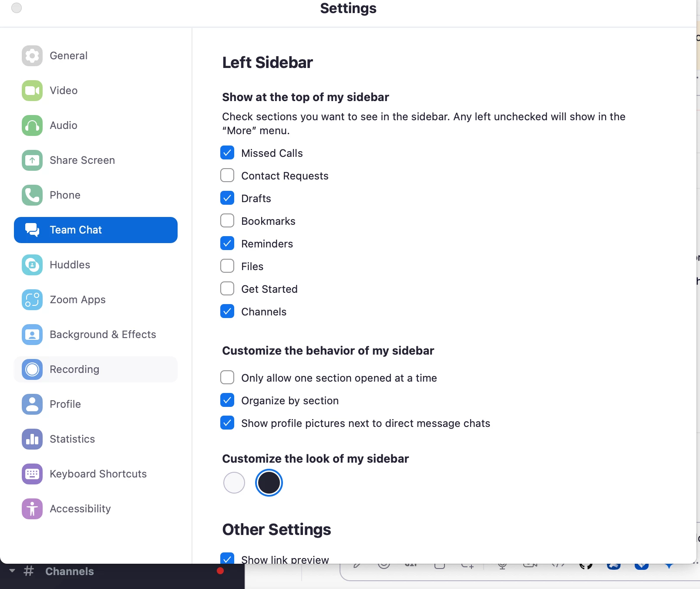Click the Channels hash icon in chat window
This screenshot has width=700, height=589.
pyautogui.click(x=29, y=571)
